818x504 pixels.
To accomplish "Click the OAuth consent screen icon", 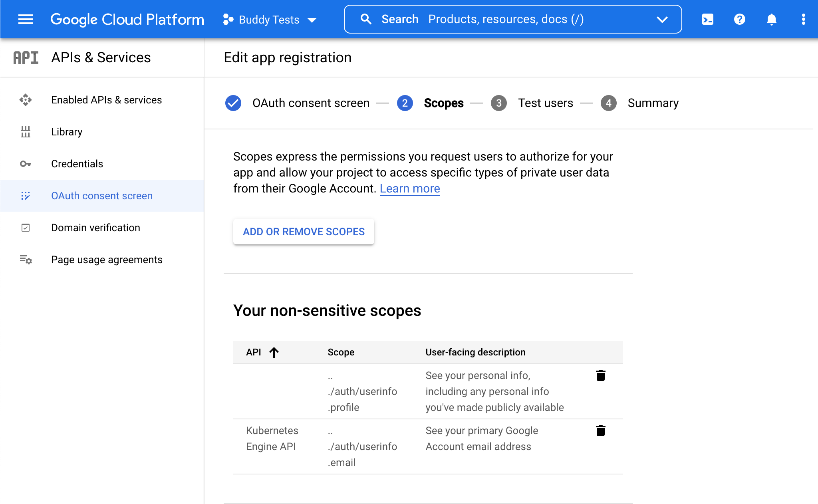I will click(26, 196).
